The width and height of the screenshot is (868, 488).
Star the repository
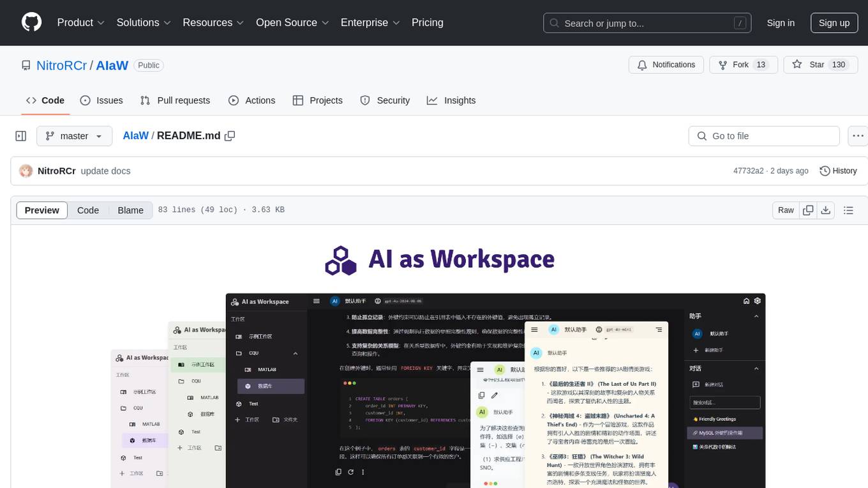point(820,65)
